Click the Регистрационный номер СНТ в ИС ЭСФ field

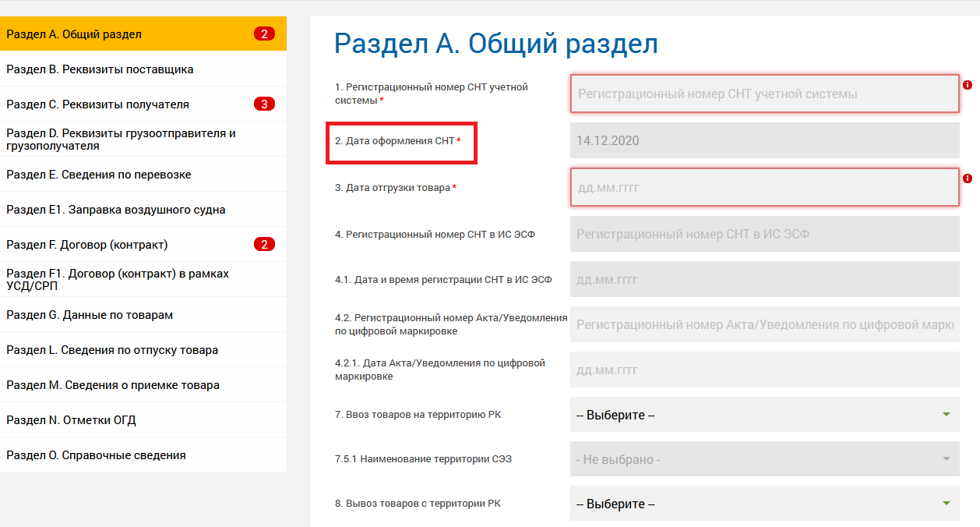point(765,234)
